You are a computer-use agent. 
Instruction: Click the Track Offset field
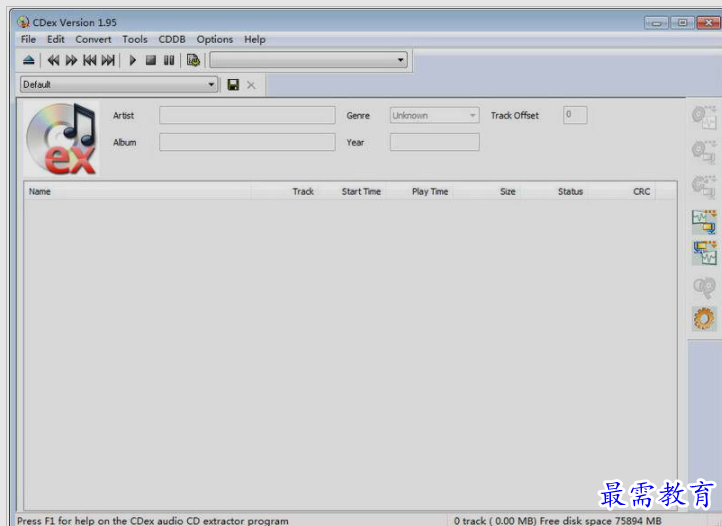click(575, 115)
